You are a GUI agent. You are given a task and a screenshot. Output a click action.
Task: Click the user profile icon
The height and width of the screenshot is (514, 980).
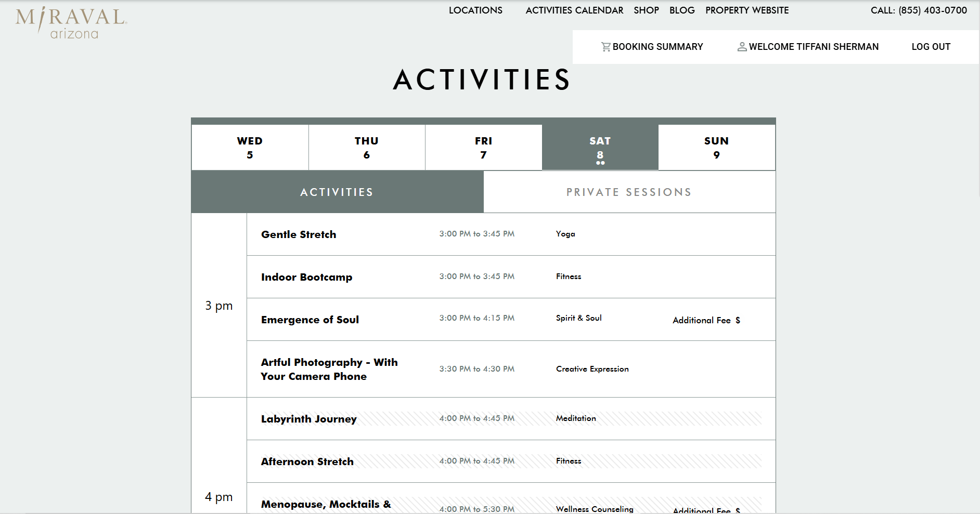click(x=742, y=47)
